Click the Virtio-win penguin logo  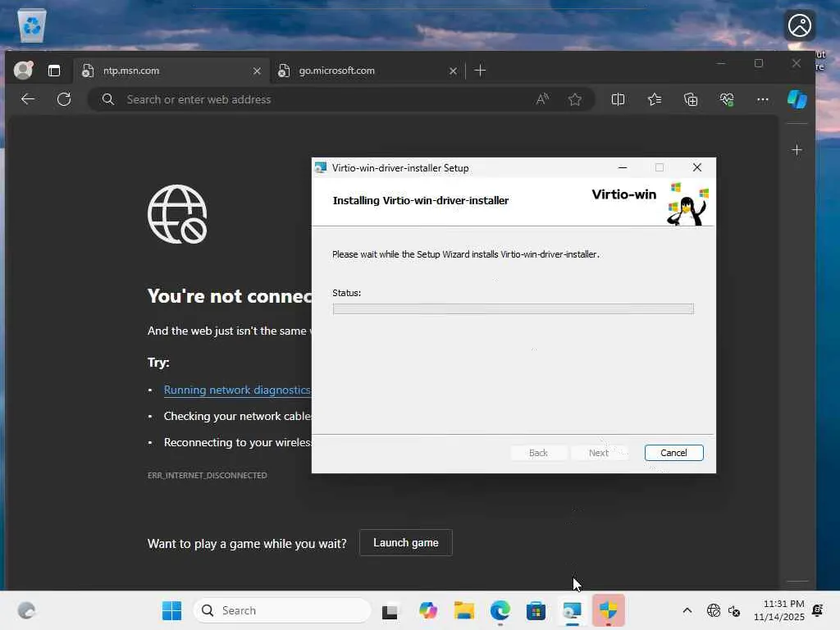click(x=688, y=204)
